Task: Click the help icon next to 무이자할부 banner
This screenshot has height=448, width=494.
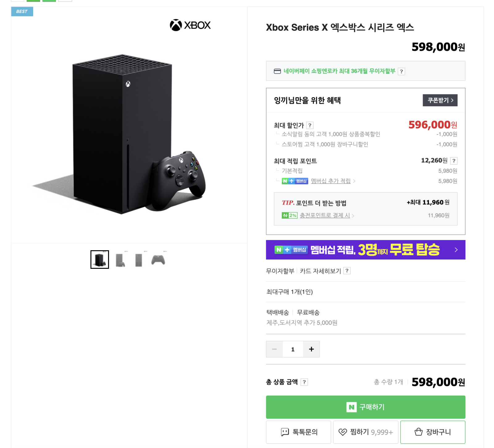Action: [401, 71]
